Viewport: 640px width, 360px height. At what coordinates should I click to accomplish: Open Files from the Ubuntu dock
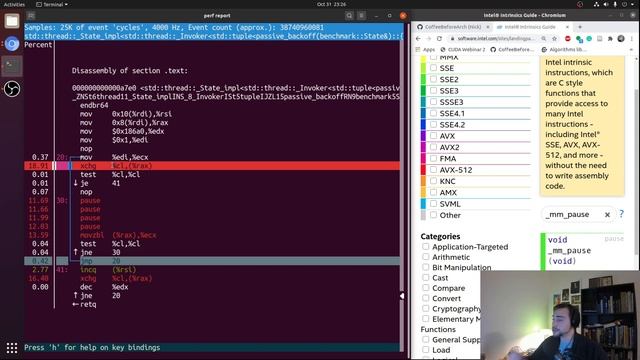click(11, 21)
